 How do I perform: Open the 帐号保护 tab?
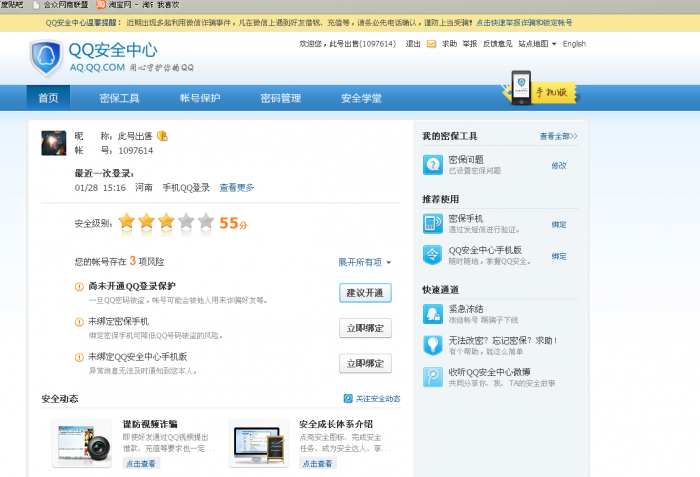[x=200, y=98]
